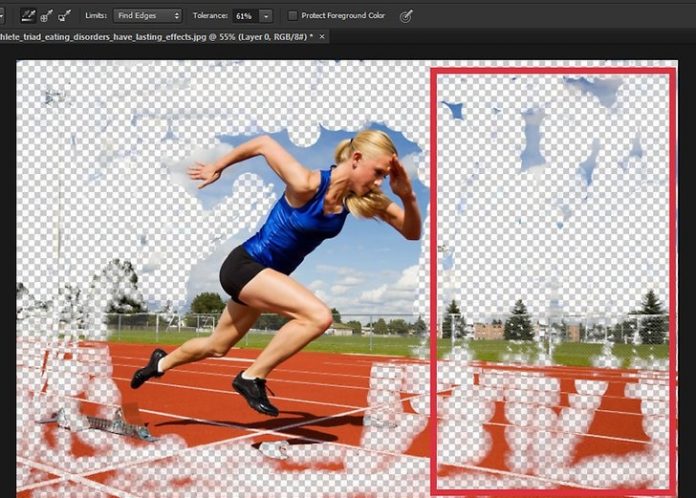Select the Sampling: Once eyedropper icon
Image resolution: width=696 pixels, height=498 pixels.
pos(46,16)
